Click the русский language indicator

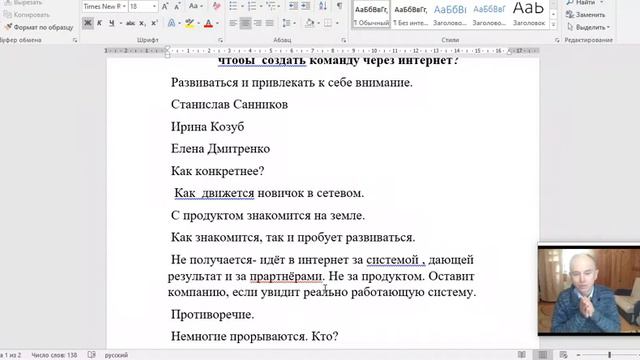pyautogui.click(x=116, y=355)
